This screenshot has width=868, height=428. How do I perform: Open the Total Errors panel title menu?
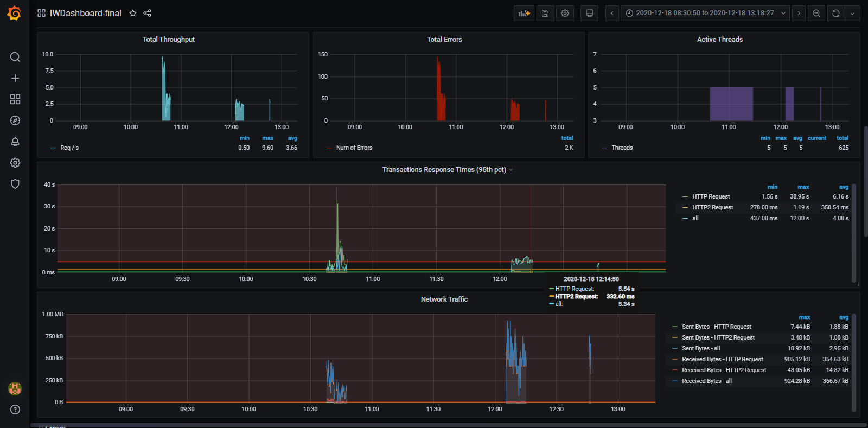(444, 40)
